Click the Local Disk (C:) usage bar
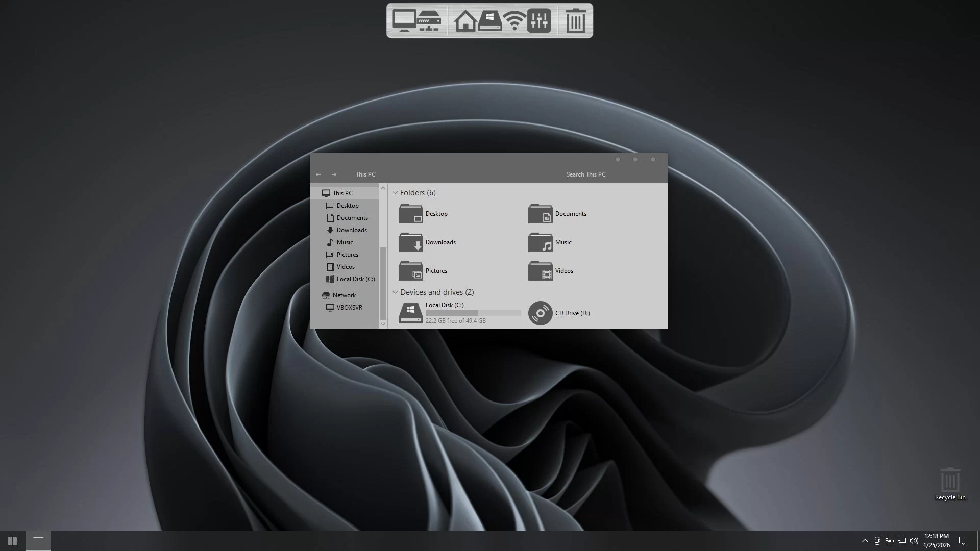 coord(473,313)
